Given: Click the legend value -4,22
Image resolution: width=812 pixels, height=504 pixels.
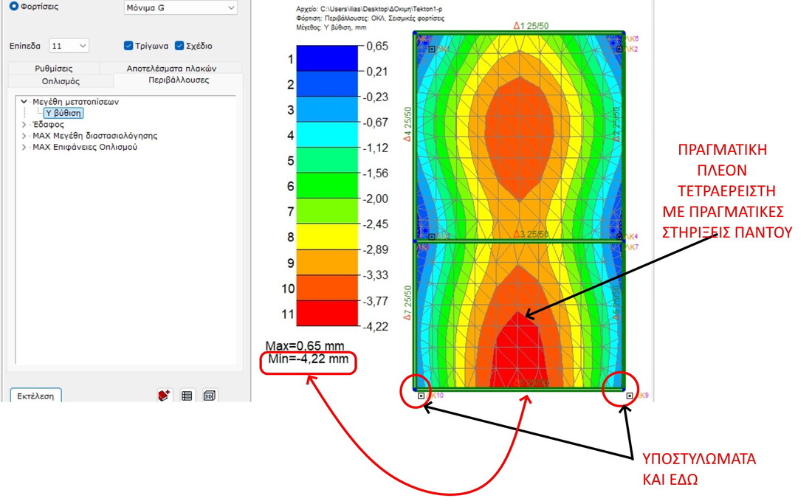Looking at the screenshot, I should tap(375, 326).
